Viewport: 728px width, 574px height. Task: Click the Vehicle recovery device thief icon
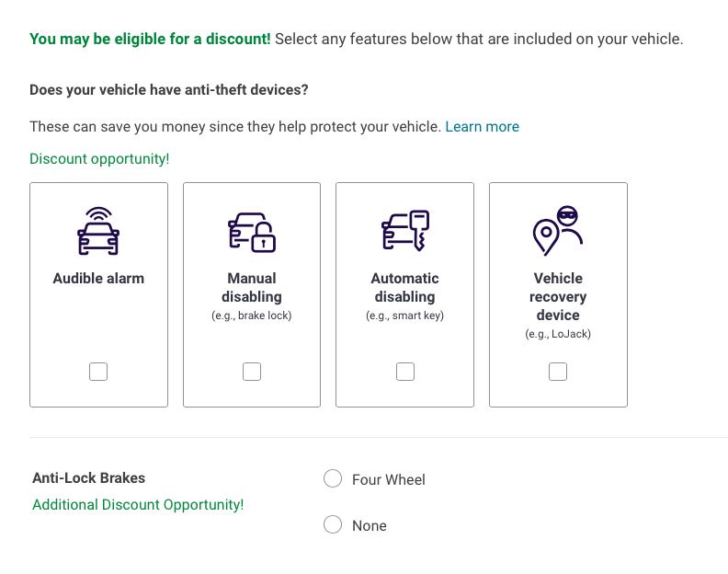click(558, 231)
